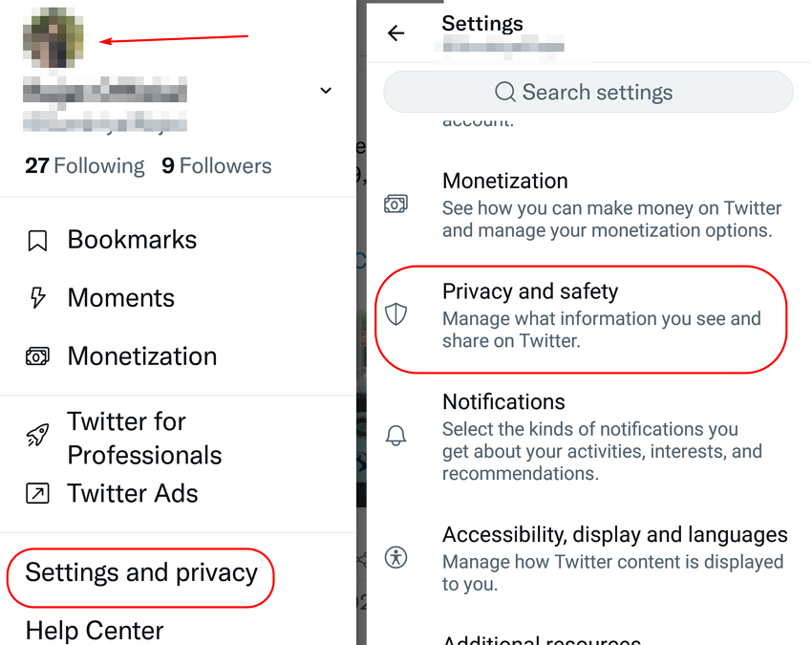This screenshot has height=645, width=812.
Task: Click the Privacy and safety shield icon
Action: [396, 314]
